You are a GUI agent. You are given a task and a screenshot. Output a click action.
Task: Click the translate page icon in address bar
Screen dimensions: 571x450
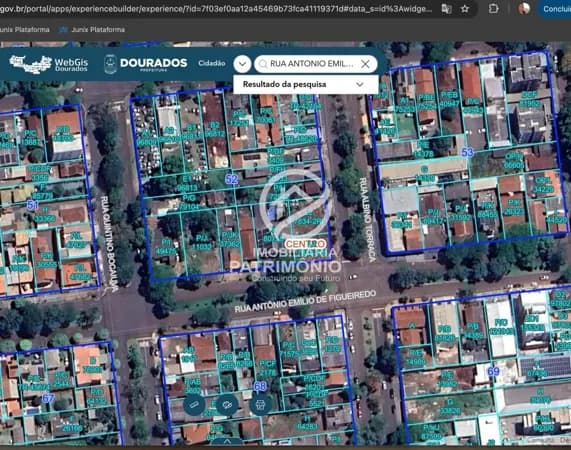point(446,8)
